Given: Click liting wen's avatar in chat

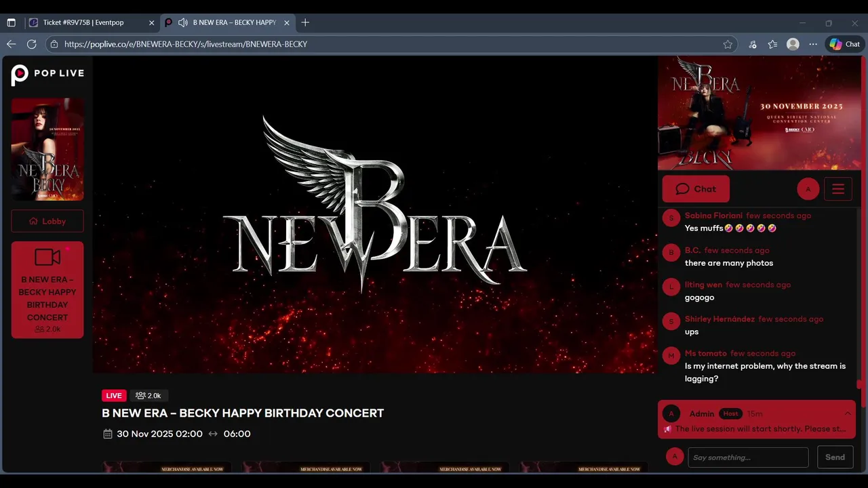Looking at the screenshot, I should pyautogui.click(x=671, y=287).
